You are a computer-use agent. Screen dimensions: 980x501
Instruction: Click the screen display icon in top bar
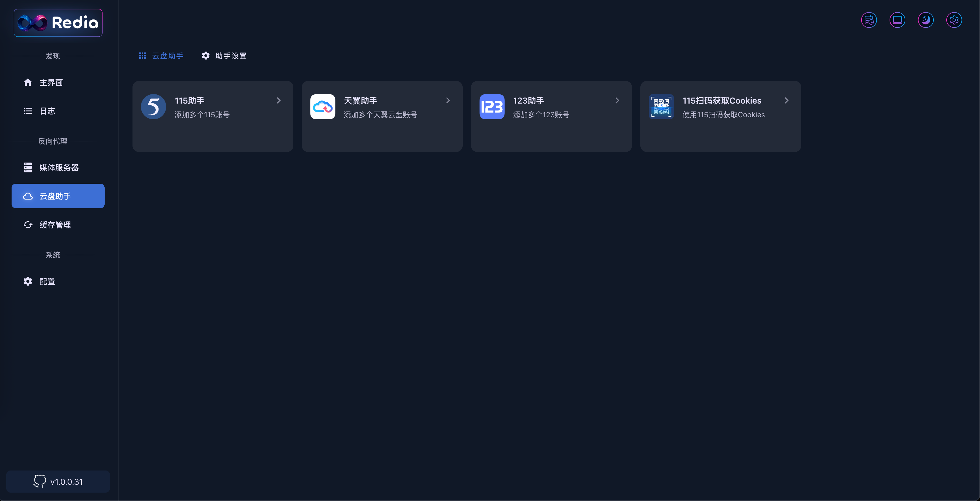click(897, 20)
